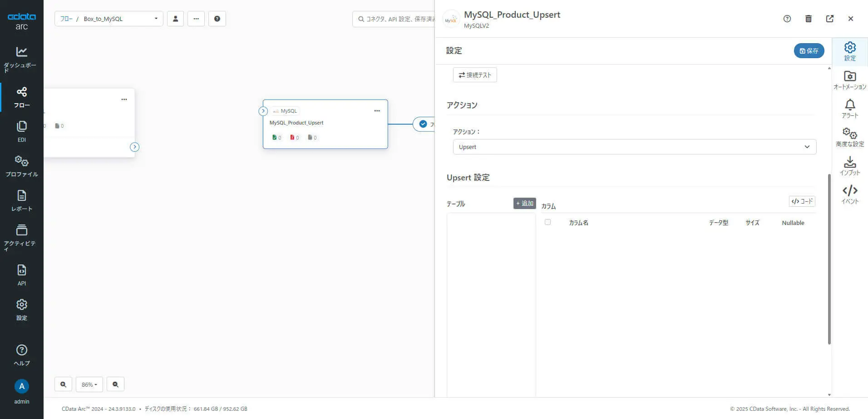The width and height of the screenshot is (868, 419).
Task: Open the EDI section icon
Action: [x=21, y=131]
